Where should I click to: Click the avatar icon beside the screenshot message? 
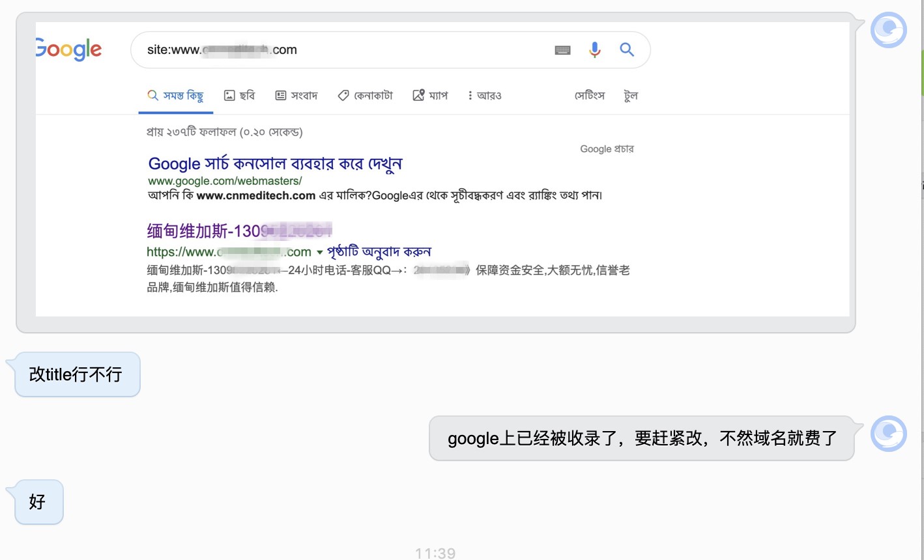(x=888, y=29)
